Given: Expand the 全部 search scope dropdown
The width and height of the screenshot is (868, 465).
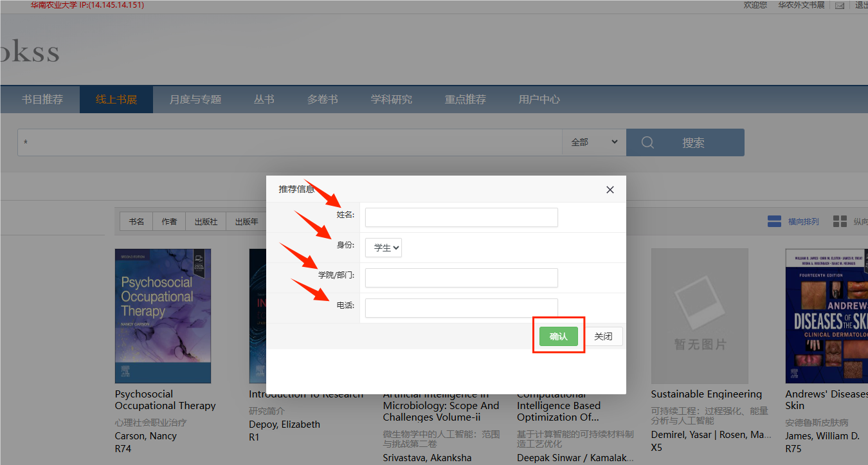Looking at the screenshot, I should (593, 143).
